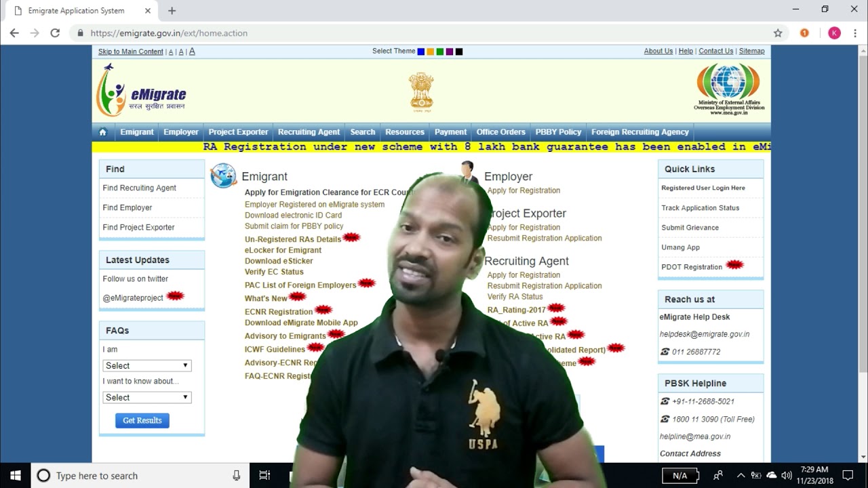Click the @eMigrateproject twitter link

coord(133,298)
